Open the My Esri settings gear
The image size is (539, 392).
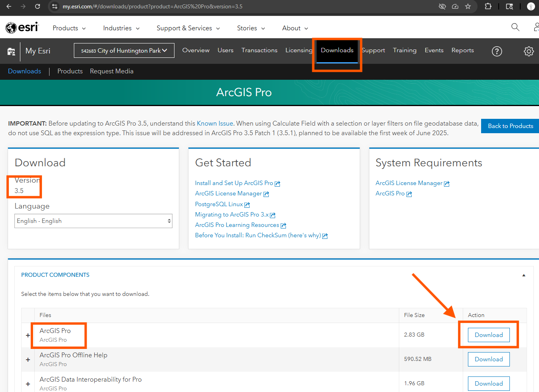[529, 51]
